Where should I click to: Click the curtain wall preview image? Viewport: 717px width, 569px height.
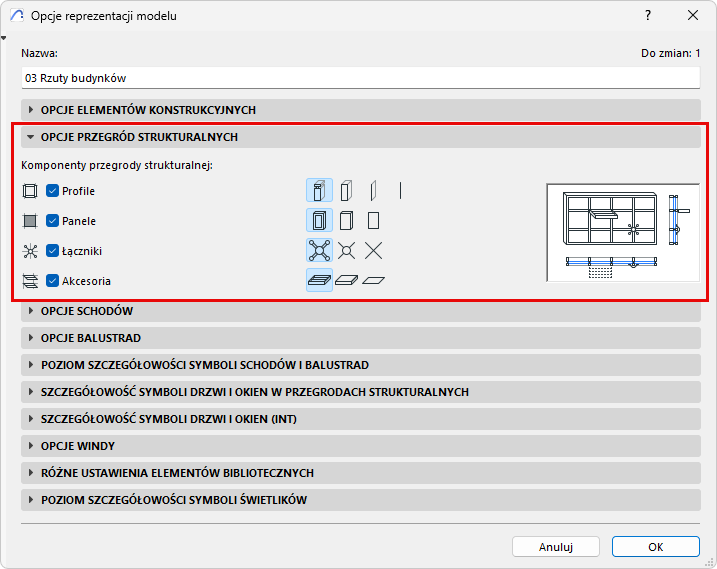point(623,233)
